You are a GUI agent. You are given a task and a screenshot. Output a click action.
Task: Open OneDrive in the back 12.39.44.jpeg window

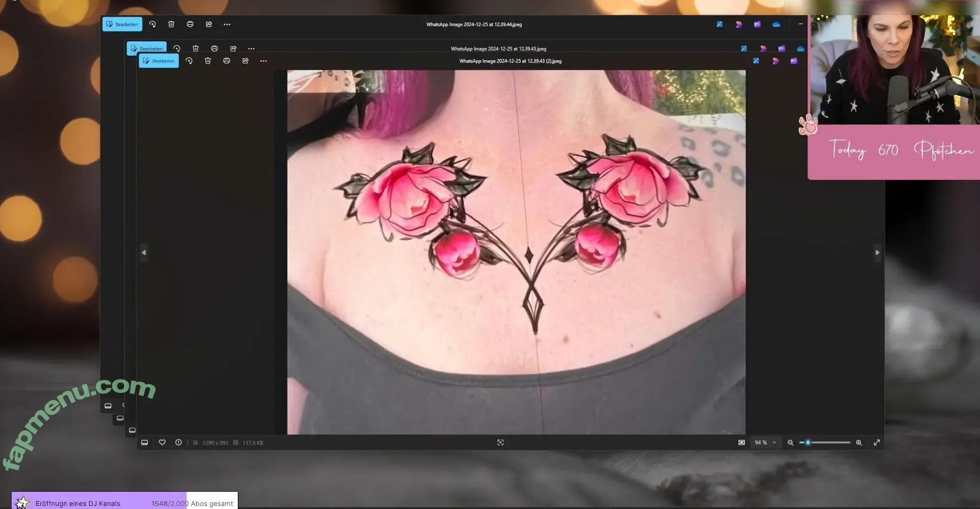(x=776, y=24)
